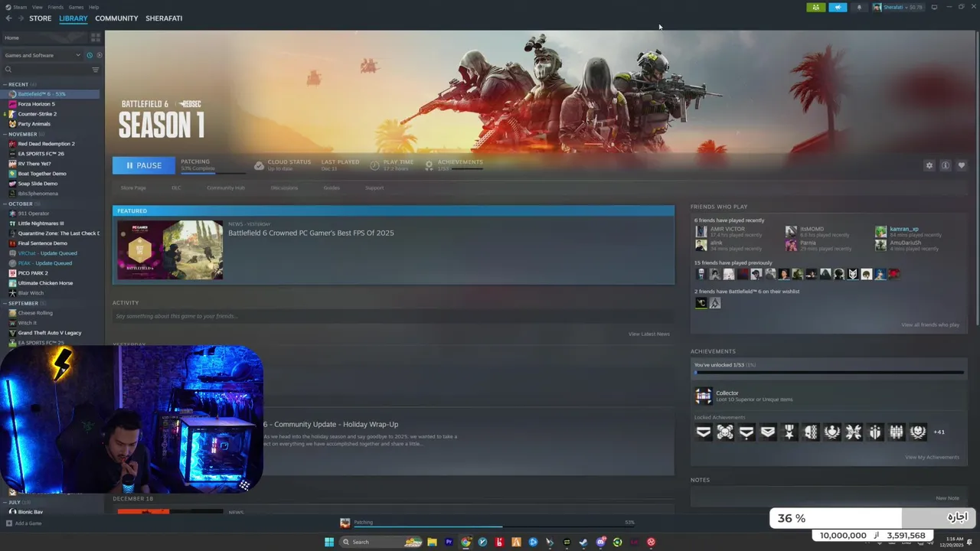980x551 pixels.
Task: Select Red Dead Redemption 2 in library
Action: click(46, 144)
